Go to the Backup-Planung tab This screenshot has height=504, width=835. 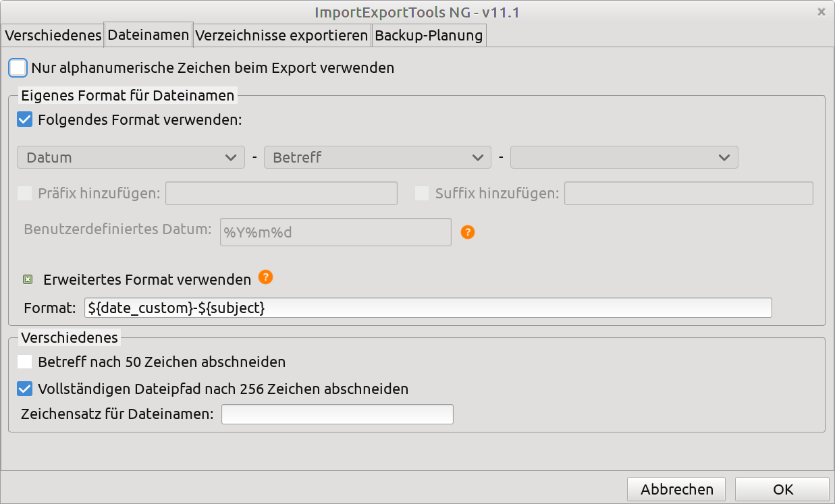[x=429, y=35]
